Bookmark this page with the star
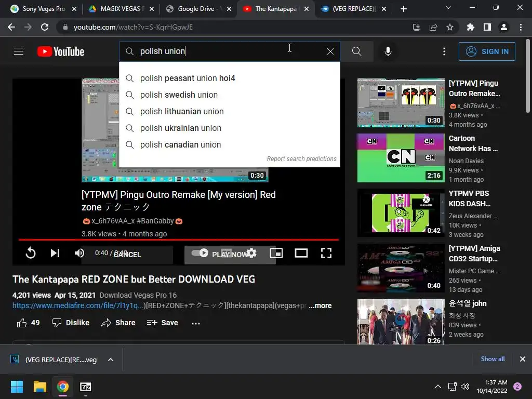The image size is (532, 399). (x=449, y=27)
